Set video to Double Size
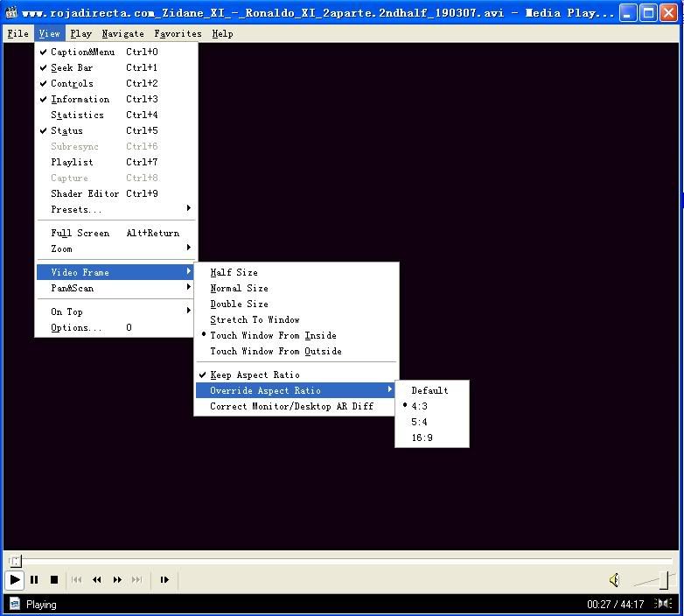This screenshot has height=616, width=684. tap(297, 304)
